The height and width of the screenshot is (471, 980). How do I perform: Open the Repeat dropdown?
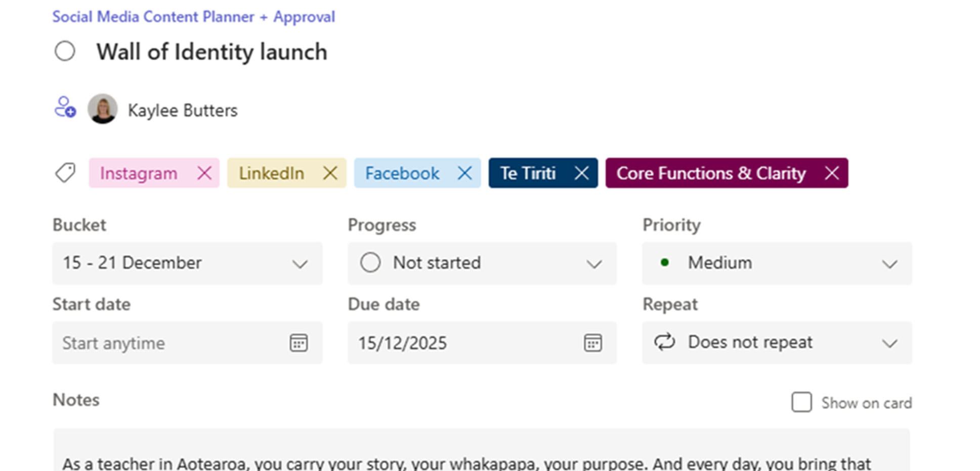pos(777,343)
